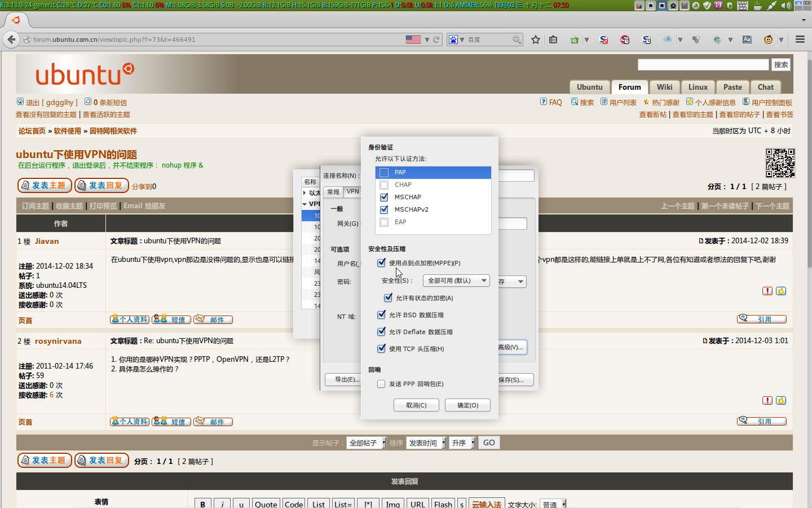This screenshot has width=812, height=508.
Task: Click the forum search input field
Action: (x=703, y=65)
